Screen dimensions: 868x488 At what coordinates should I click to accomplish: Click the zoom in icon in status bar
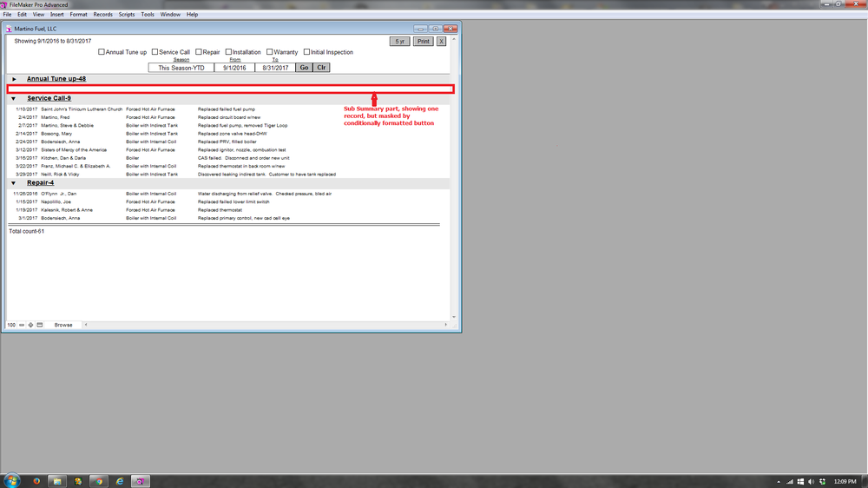pos(30,325)
